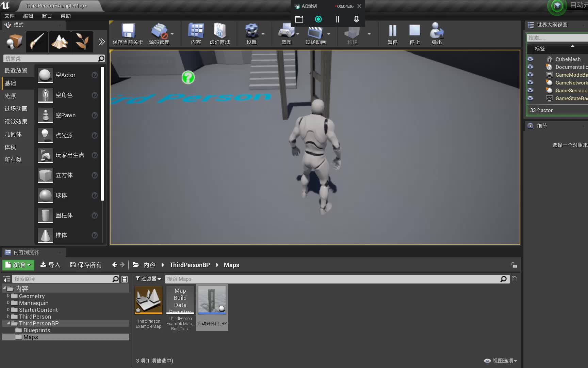Screen dimensions: 588x368
Task: Click the 新增 (Add New) button
Action: 18,265
